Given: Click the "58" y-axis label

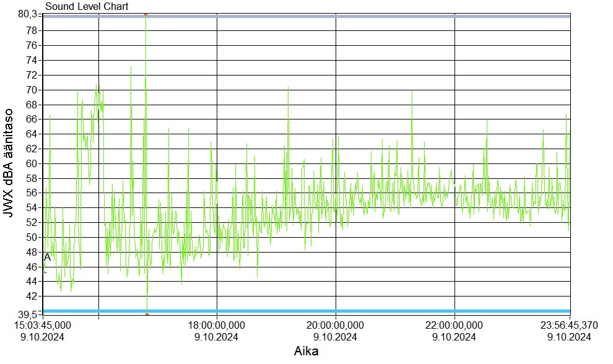Looking at the screenshot, I should [32, 179].
